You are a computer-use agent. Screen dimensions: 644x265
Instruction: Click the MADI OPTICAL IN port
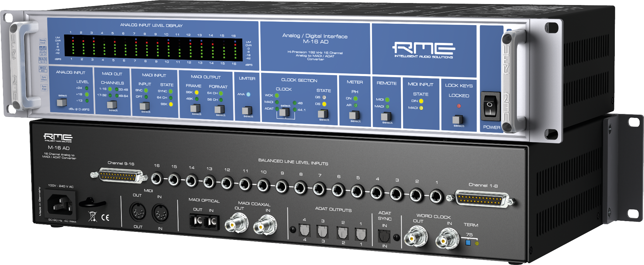(x=211, y=222)
